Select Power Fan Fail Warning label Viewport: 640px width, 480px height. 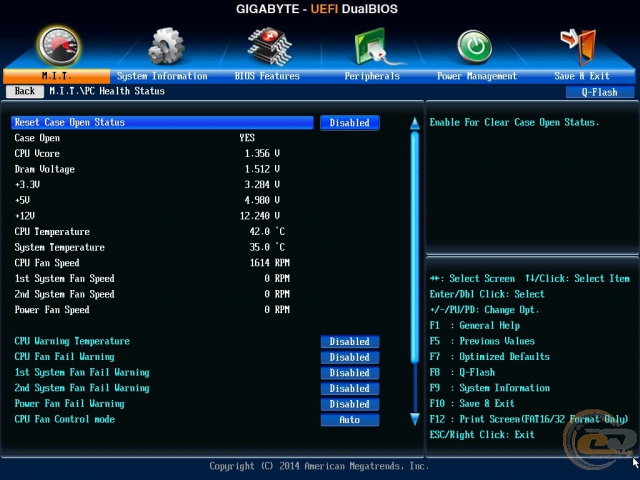[69, 404]
